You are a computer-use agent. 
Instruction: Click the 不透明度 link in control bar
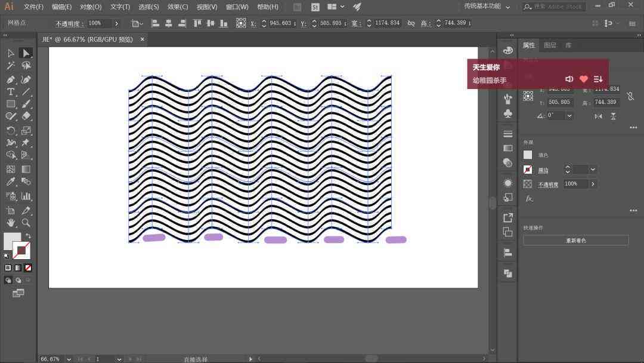point(69,24)
